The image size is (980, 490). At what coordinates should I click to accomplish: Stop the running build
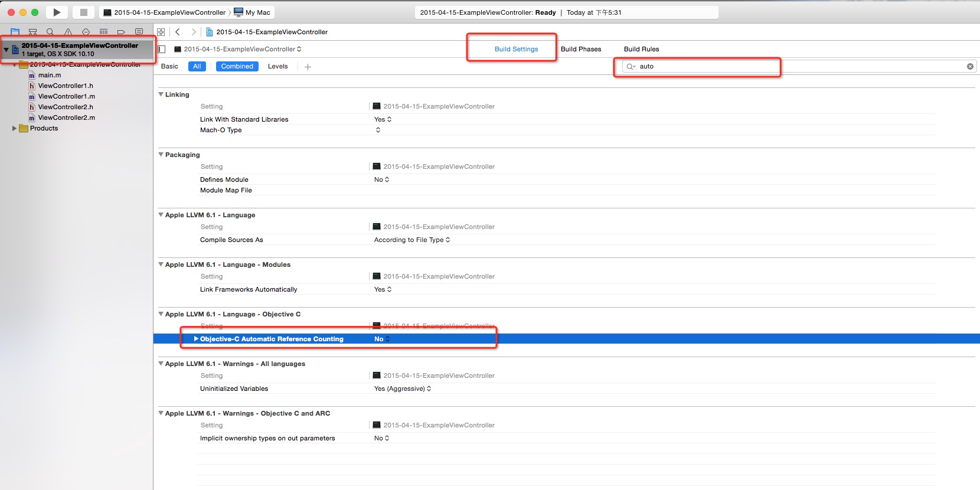click(83, 12)
